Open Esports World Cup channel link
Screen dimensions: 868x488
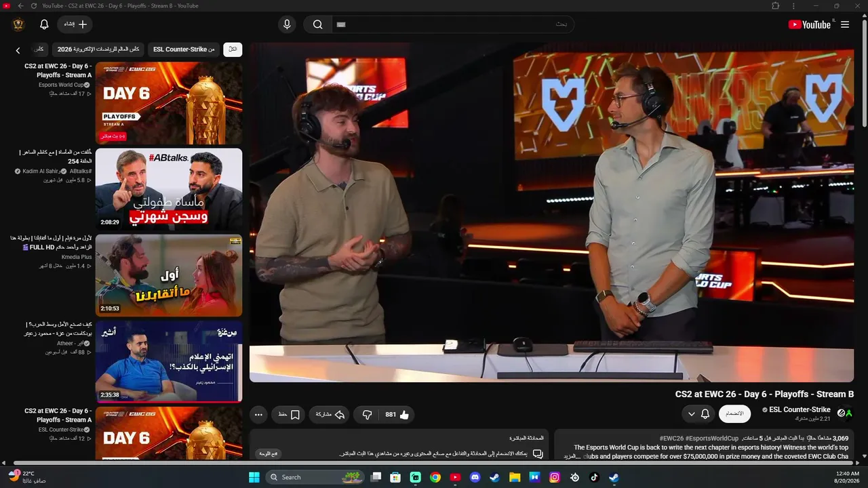click(x=61, y=85)
